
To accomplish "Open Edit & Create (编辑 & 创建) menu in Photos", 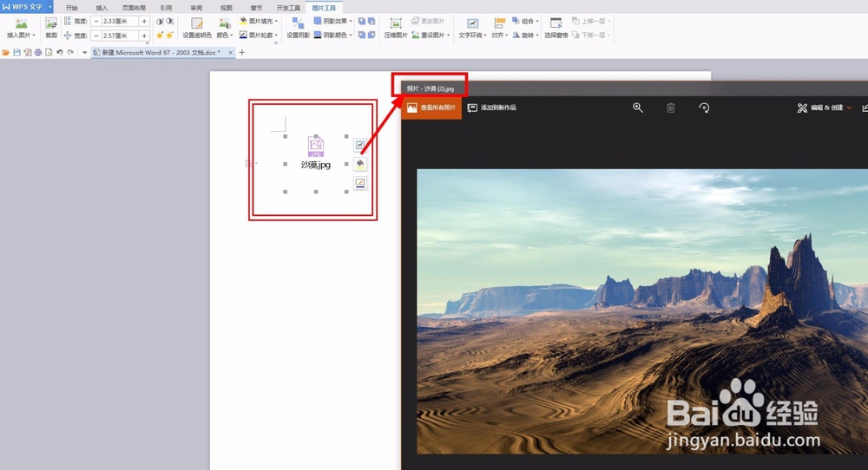I will coord(824,108).
